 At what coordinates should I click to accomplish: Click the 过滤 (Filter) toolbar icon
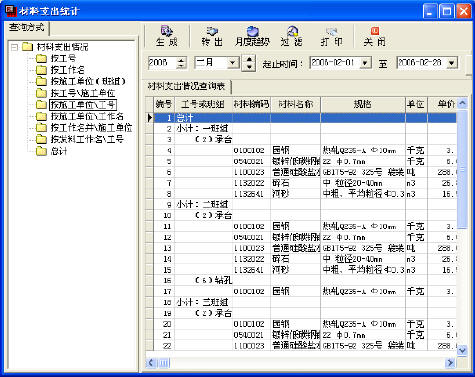[x=292, y=36]
